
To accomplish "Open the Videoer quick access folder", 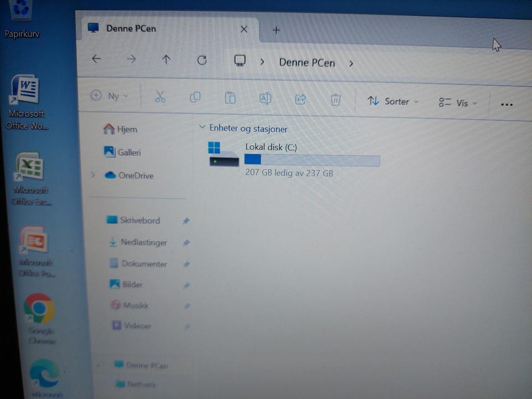I will point(132,325).
